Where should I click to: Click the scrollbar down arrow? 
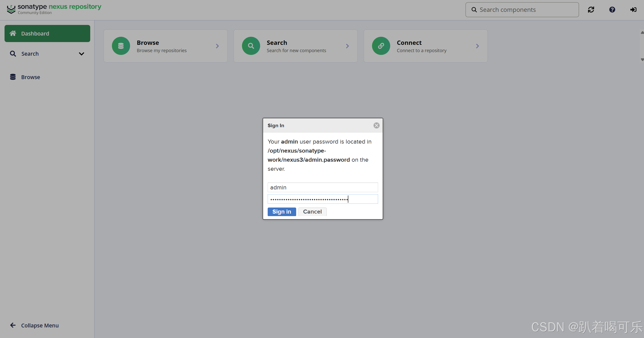point(642,60)
